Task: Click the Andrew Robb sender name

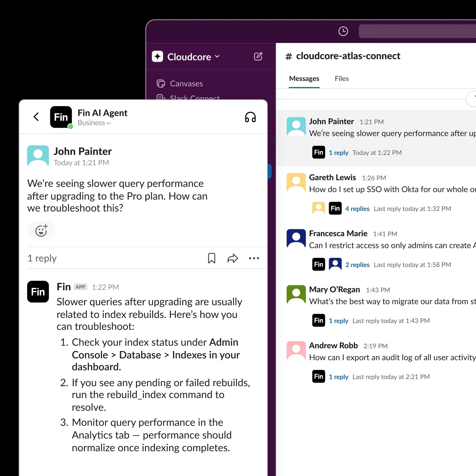Action: 333,346
